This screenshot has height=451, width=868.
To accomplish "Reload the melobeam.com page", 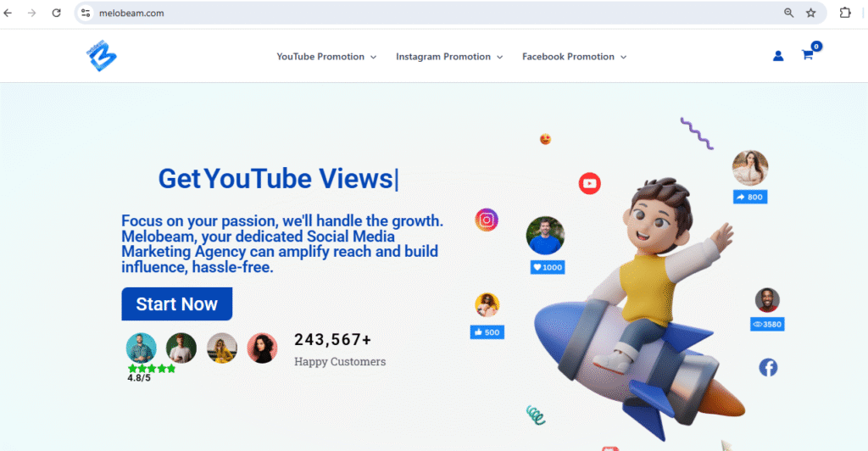I will click(x=56, y=13).
